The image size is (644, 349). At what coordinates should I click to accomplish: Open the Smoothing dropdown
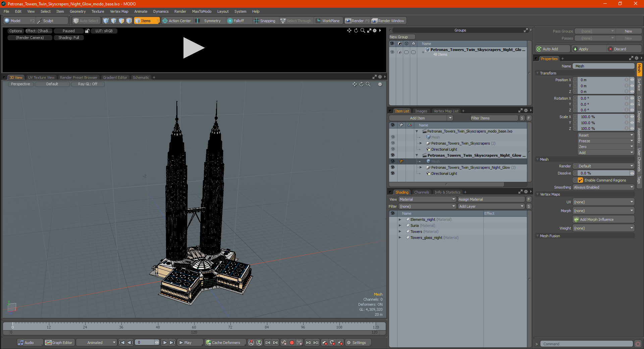(x=603, y=187)
